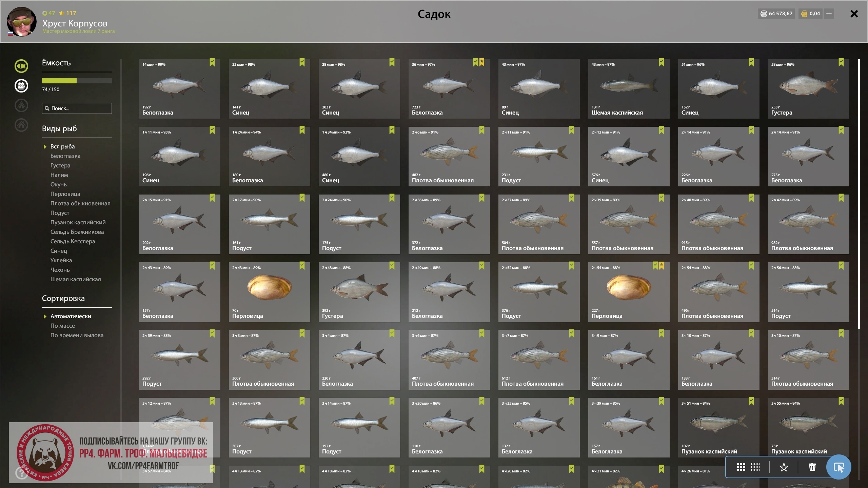Click the fish list vertical scrollbar
868x488 pixels.
(x=859, y=194)
